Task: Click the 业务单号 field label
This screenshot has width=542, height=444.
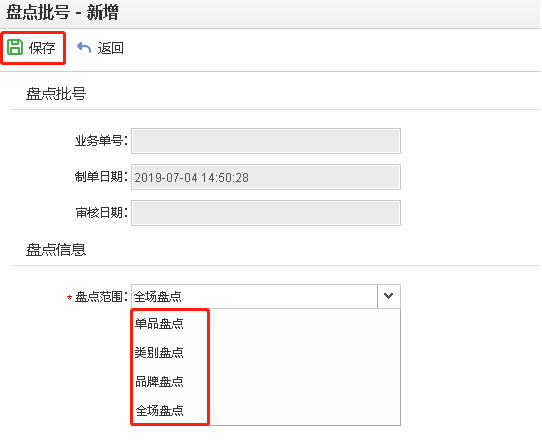Action: 101,141
